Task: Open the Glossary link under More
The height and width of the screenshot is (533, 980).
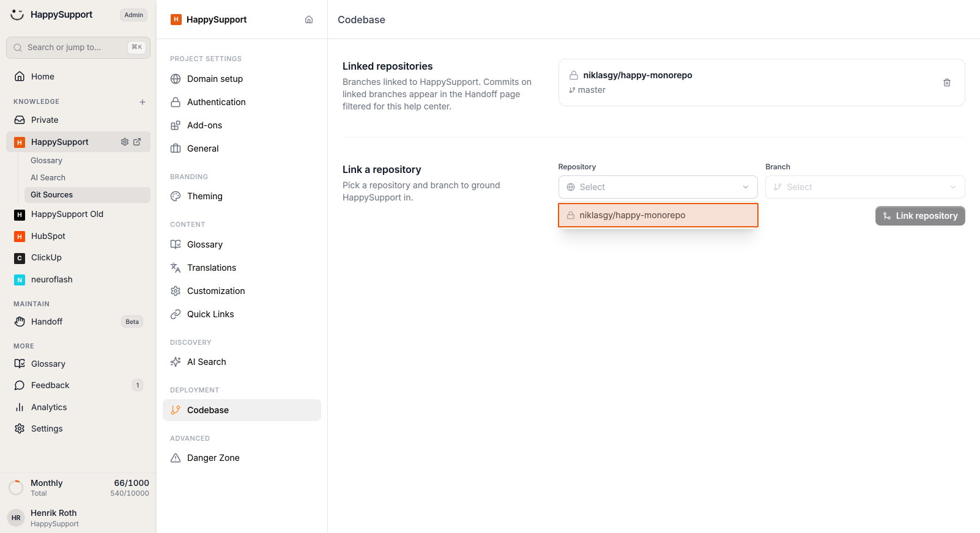Action: 78,364
